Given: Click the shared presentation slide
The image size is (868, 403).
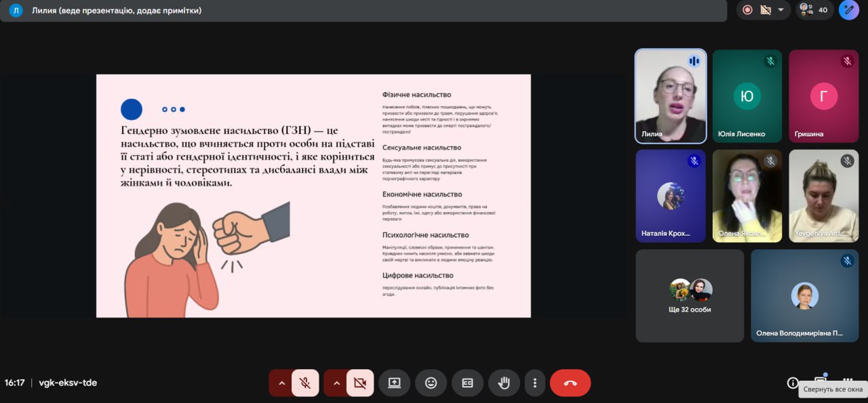Looking at the screenshot, I should pyautogui.click(x=313, y=196).
